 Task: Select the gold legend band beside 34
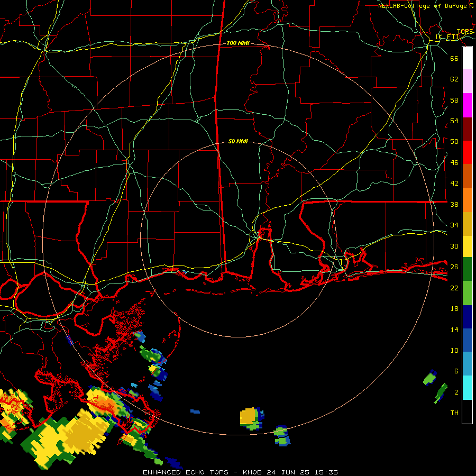point(467,224)
